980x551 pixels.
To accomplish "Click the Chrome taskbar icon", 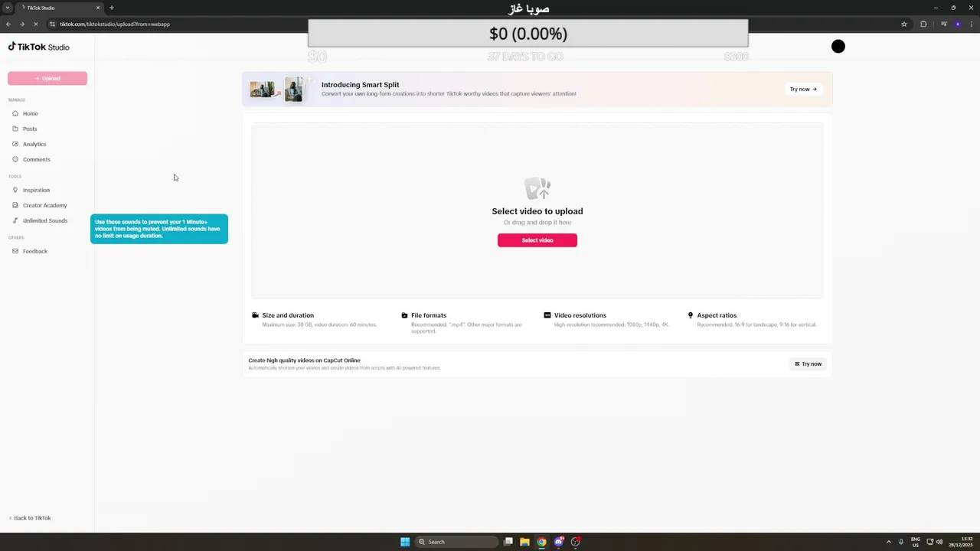I will (541, 542).
